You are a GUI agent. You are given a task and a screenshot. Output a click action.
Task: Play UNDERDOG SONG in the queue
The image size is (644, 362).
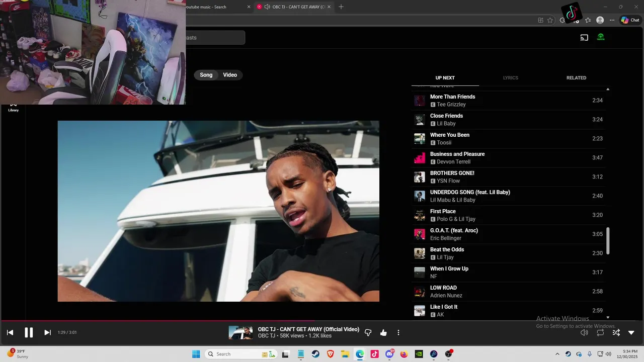(508, 196)
